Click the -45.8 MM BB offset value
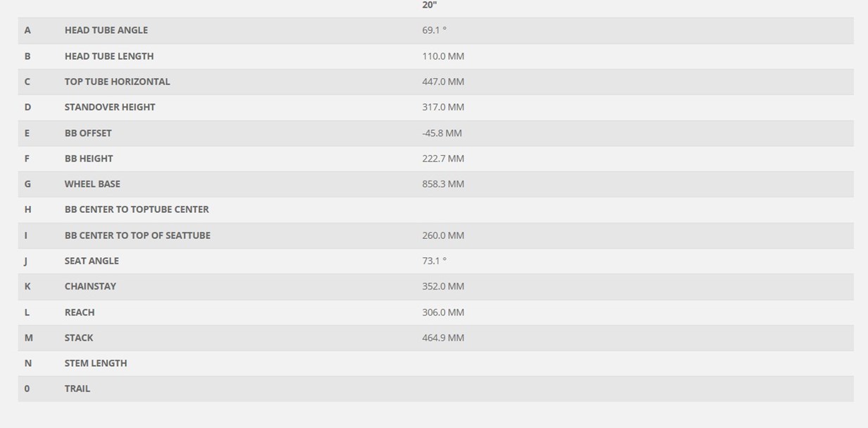 442,133
